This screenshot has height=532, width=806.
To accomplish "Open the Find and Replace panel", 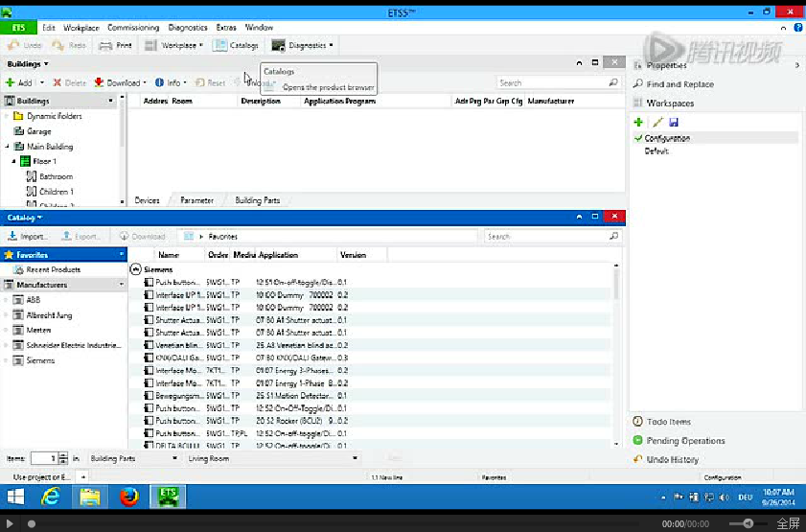I will click(x=679, y=84).
